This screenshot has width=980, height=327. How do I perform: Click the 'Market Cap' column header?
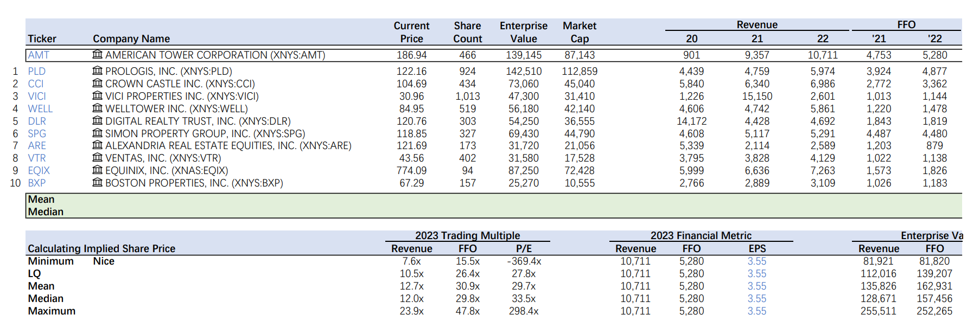coord(580,33)
